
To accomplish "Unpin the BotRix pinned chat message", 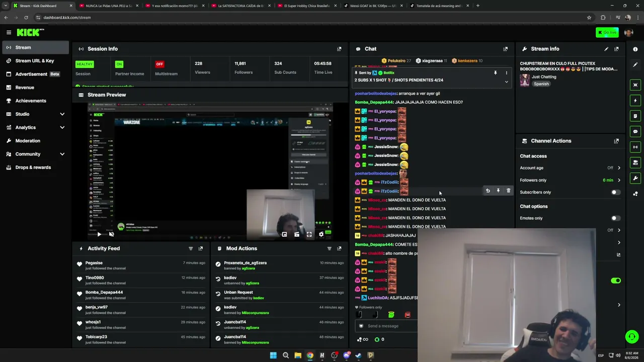I will pos(495,73).
